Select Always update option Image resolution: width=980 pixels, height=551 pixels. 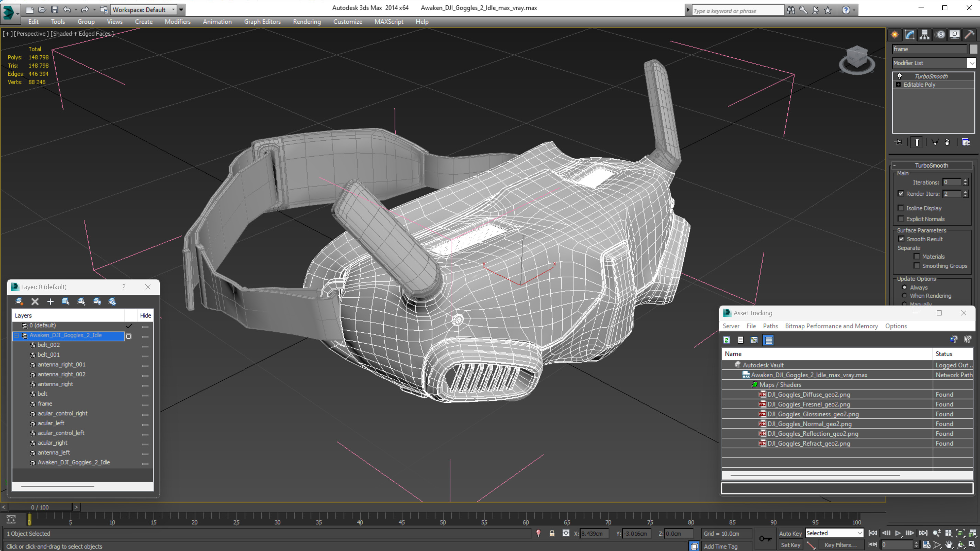click(905, 287)
